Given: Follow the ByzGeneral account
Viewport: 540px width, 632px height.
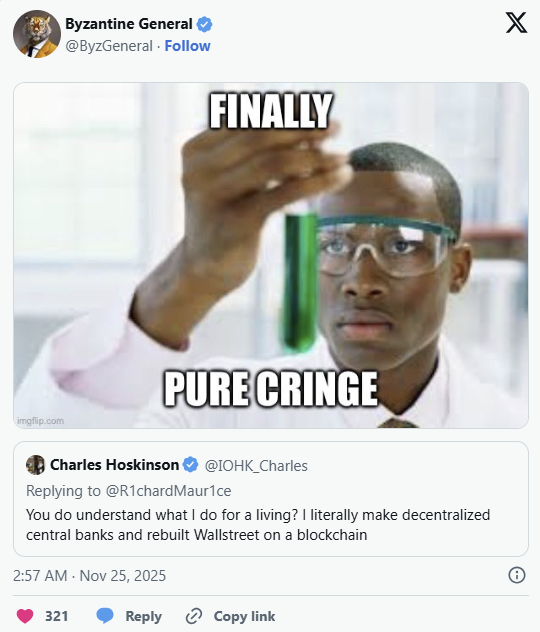Looking at the screenshot, I should (187, 46).
